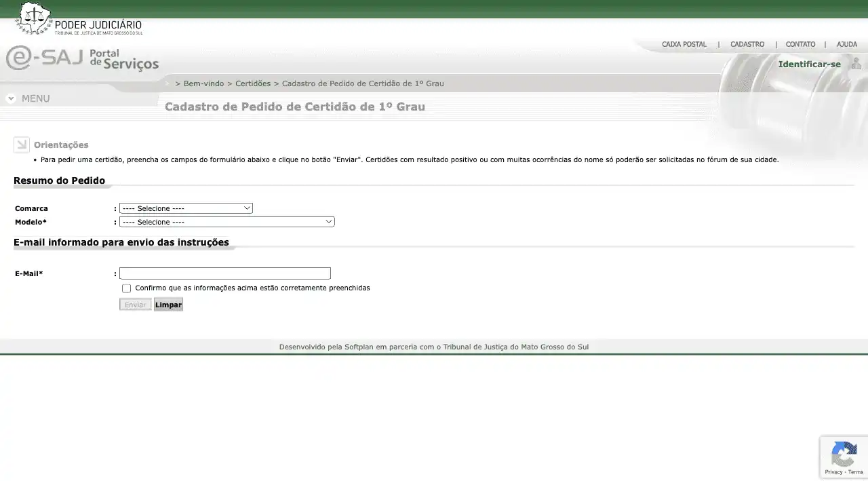This screenshot has width=868, height=481.
Task: Open the Ajuda help link
Action: point(846,44)
